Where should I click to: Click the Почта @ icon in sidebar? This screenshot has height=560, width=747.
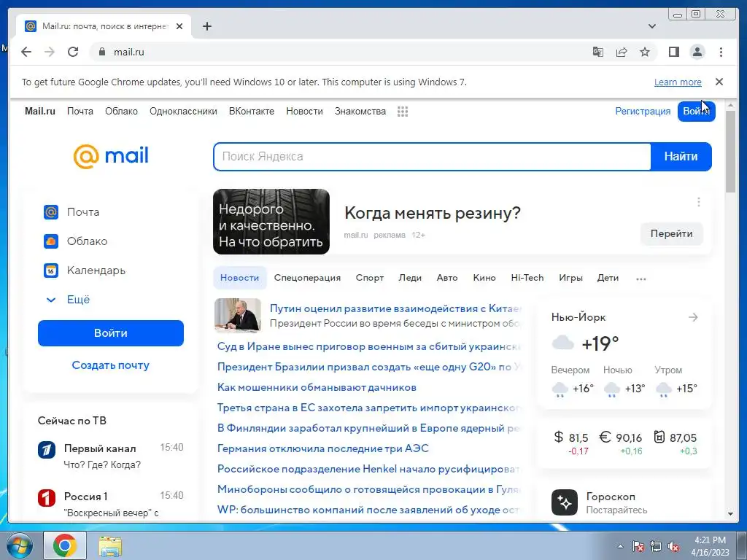51,212
